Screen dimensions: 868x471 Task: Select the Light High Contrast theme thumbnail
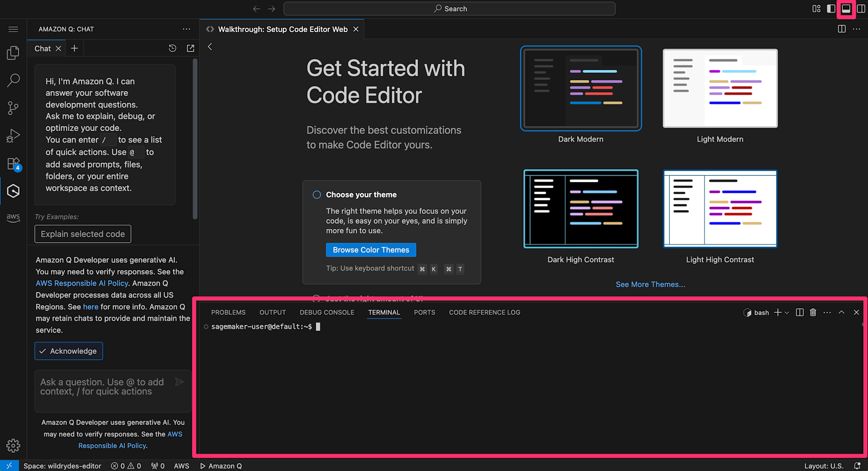pos(720,209)
